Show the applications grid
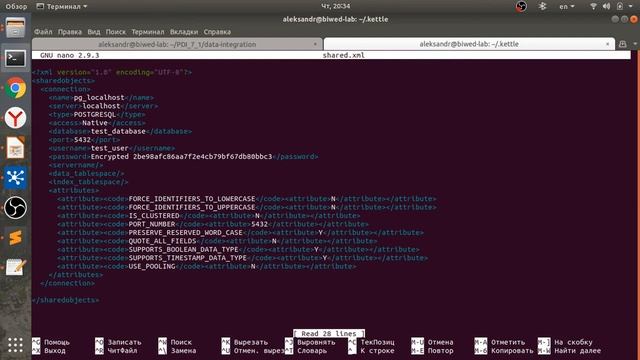 coord(16,345)
